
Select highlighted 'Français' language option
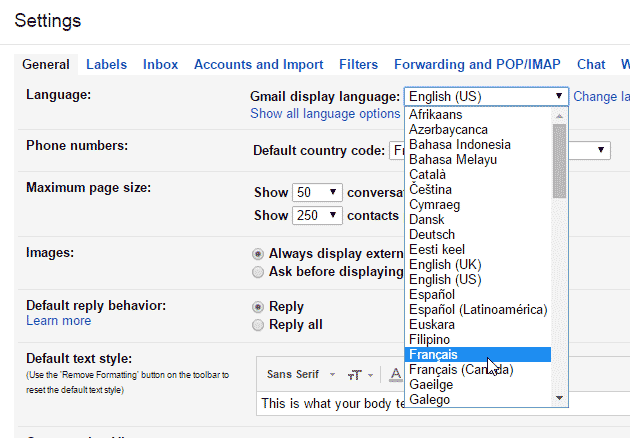tap(478, 355)
